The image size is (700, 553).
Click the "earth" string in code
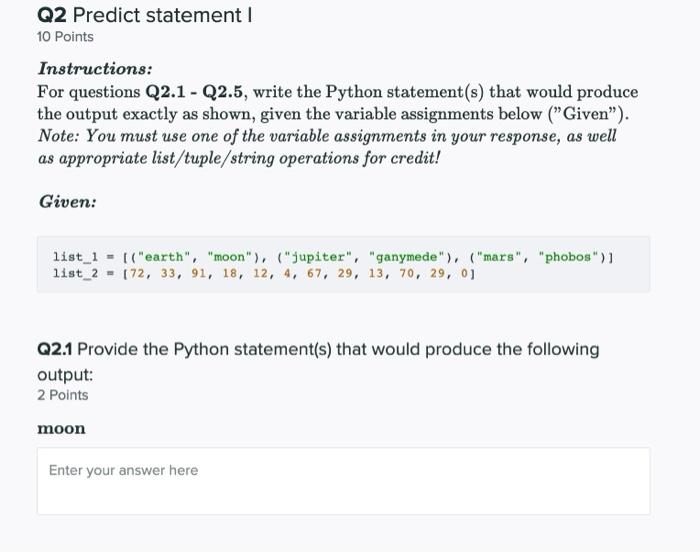tap(163, 257)
